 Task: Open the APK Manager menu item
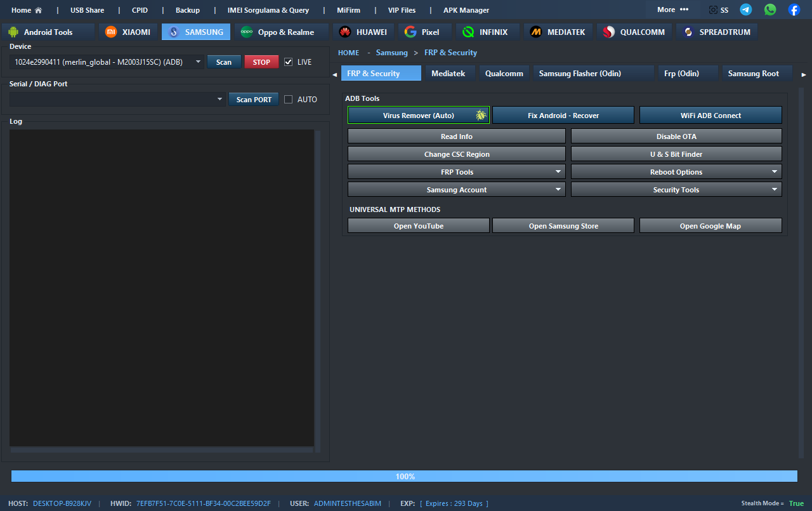[466, 10]
